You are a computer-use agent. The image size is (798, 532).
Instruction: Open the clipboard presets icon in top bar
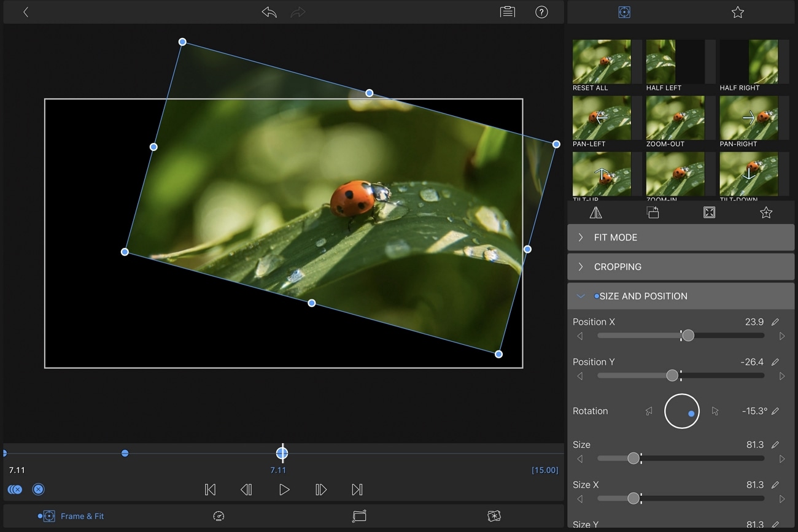coord(508,12)
